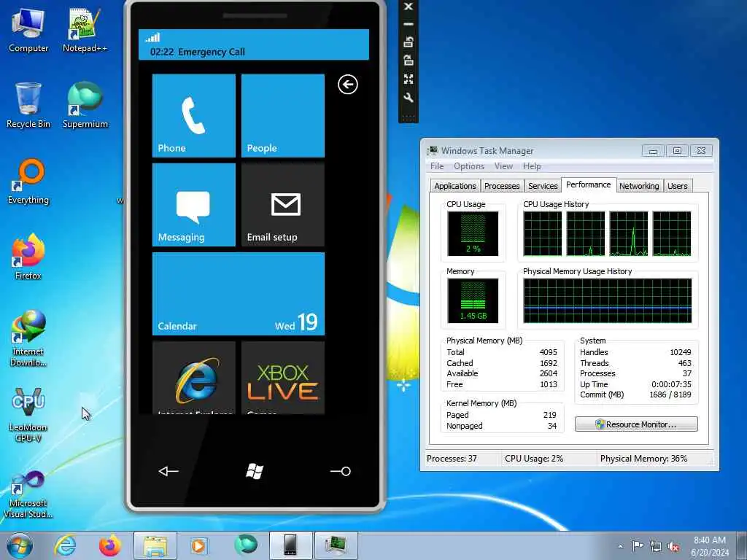Open the File menu in Task Manager
The image size is (747, 560).
click(437, 166)
